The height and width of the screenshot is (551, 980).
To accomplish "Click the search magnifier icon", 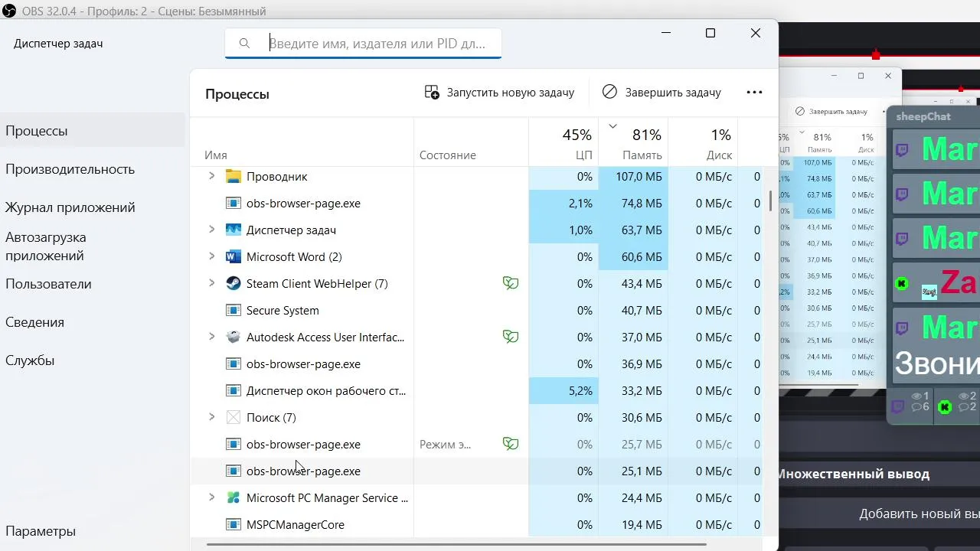I will (245, 44).
